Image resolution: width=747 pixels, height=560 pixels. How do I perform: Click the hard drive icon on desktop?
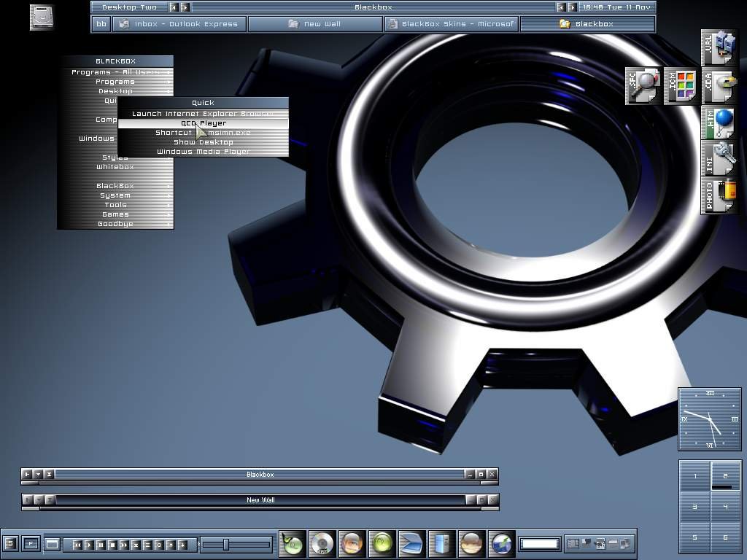click(x=42, y=17)
